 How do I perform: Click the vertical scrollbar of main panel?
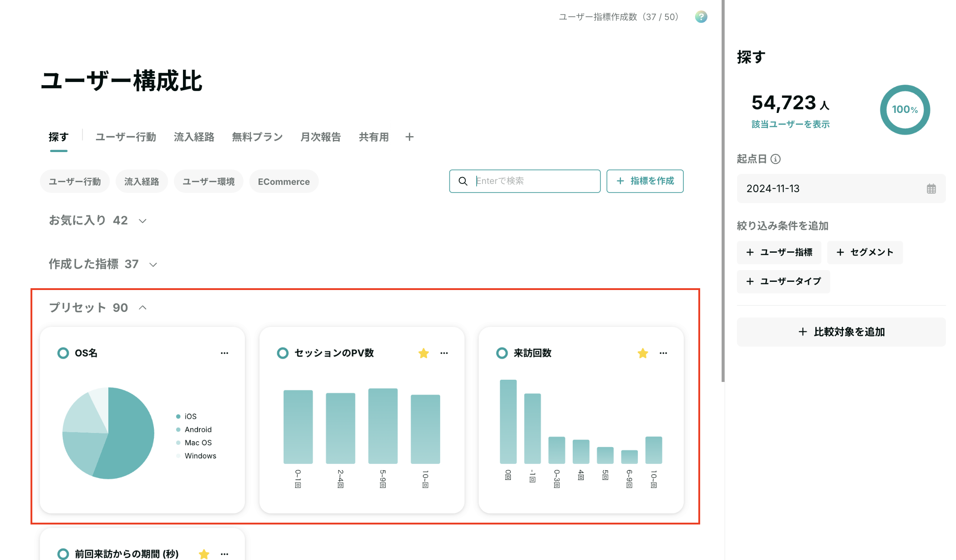click(723, 191)
